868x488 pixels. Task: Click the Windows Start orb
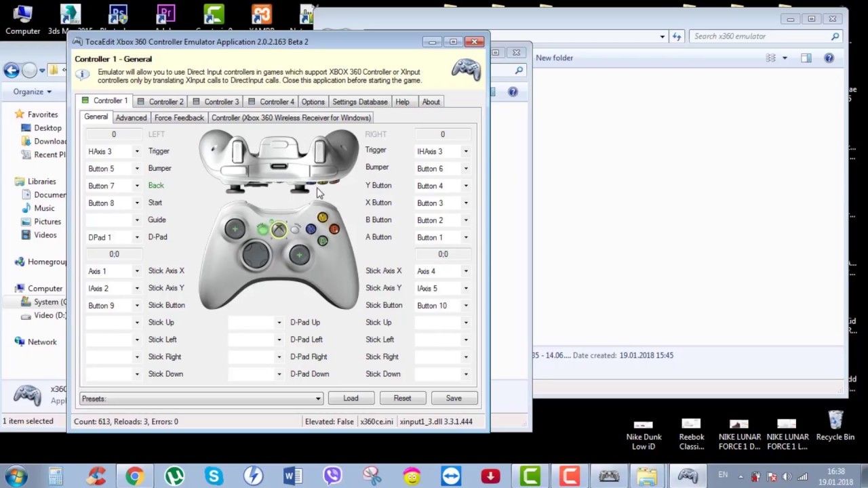pos(16,476)
